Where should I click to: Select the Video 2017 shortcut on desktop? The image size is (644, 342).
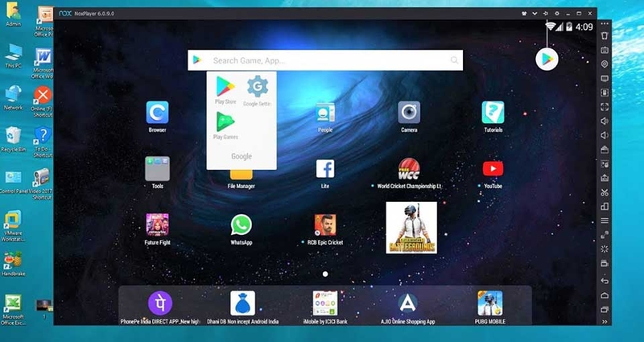click(x=41, y=184)
